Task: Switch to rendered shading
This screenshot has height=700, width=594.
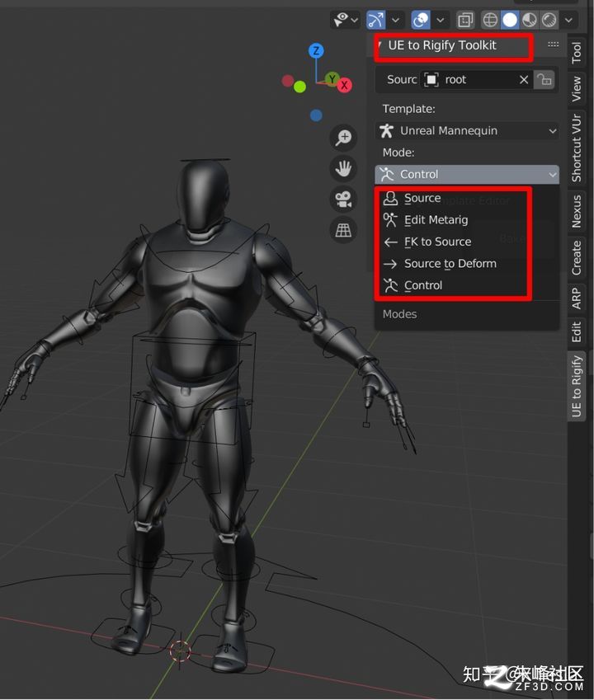Action: (549, 20)
